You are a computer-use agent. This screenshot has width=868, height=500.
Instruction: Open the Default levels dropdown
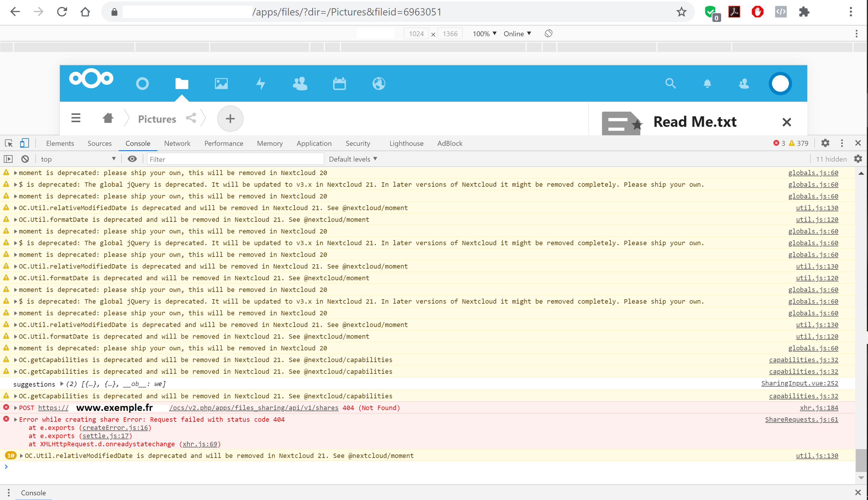pos(352,159)
